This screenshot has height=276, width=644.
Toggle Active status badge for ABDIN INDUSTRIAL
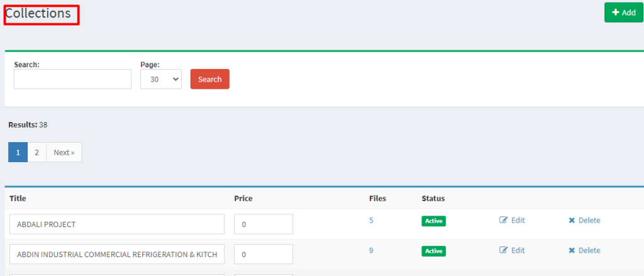(x=434, y=251)
